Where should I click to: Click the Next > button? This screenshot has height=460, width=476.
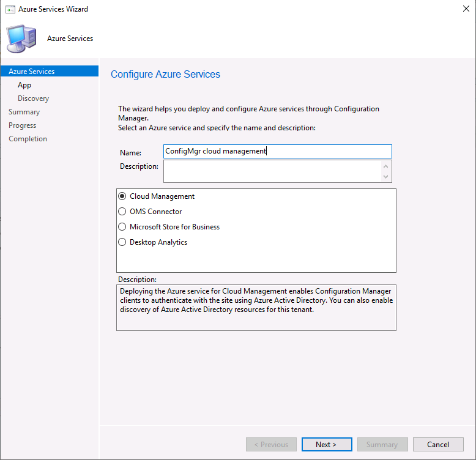[x=327, y=444]
